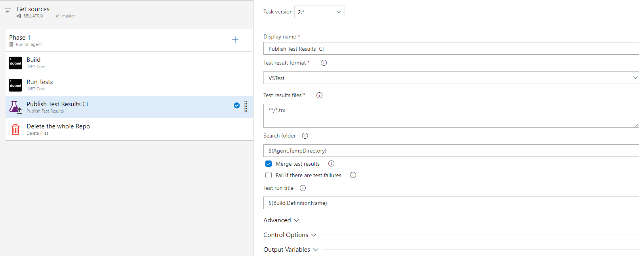
Task: Select the Build task
Action: [129, 63]
